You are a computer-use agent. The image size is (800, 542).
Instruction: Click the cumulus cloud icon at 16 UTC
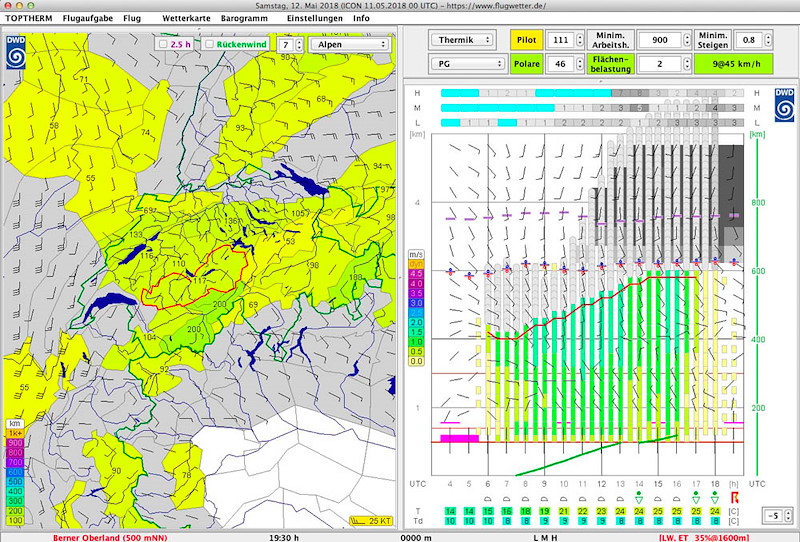(677, 498)
